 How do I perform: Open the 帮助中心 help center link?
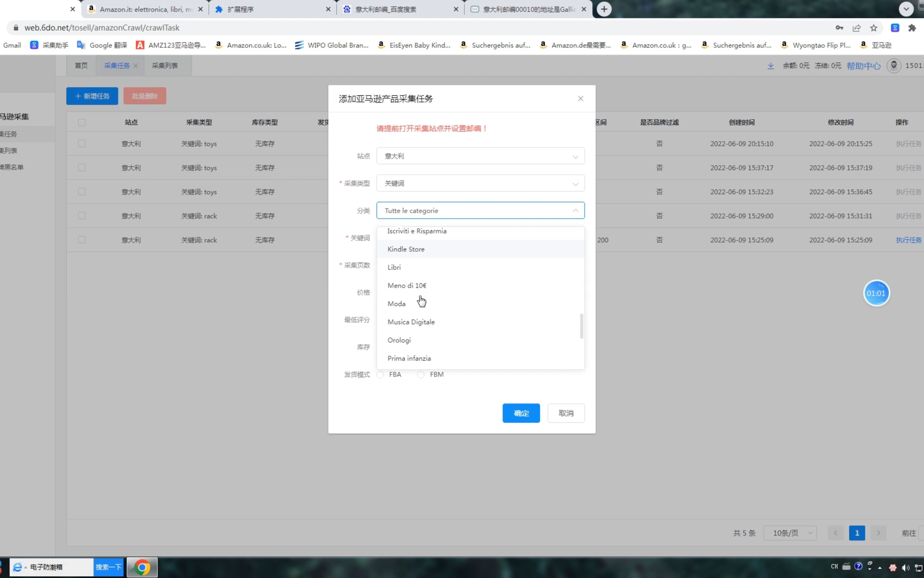pos(864,66)
